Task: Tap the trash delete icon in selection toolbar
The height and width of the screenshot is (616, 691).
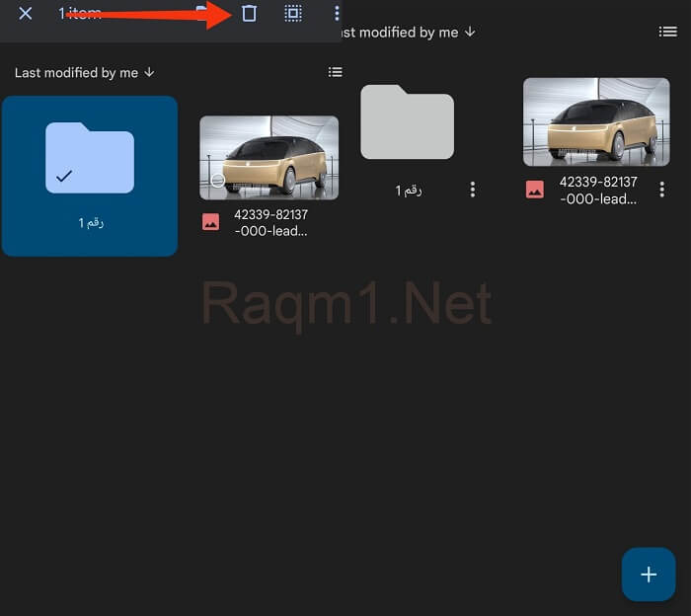Action: click(249, 14)
